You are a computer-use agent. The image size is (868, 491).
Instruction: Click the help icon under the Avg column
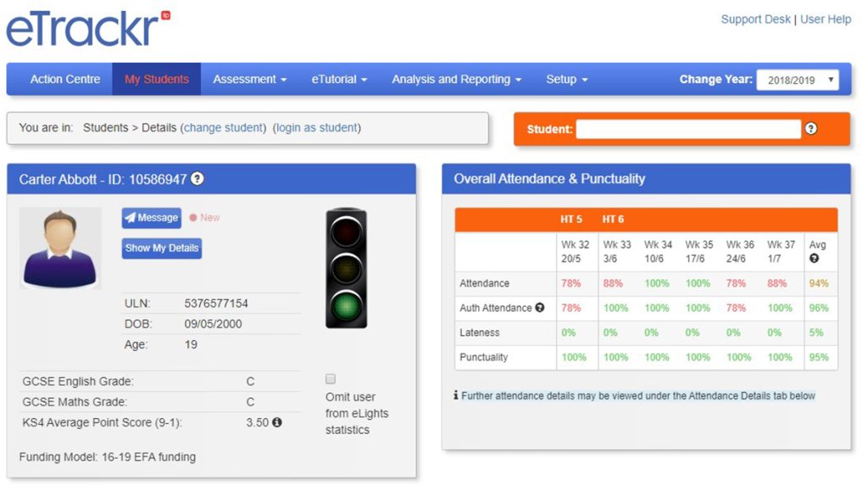point(815,259)
